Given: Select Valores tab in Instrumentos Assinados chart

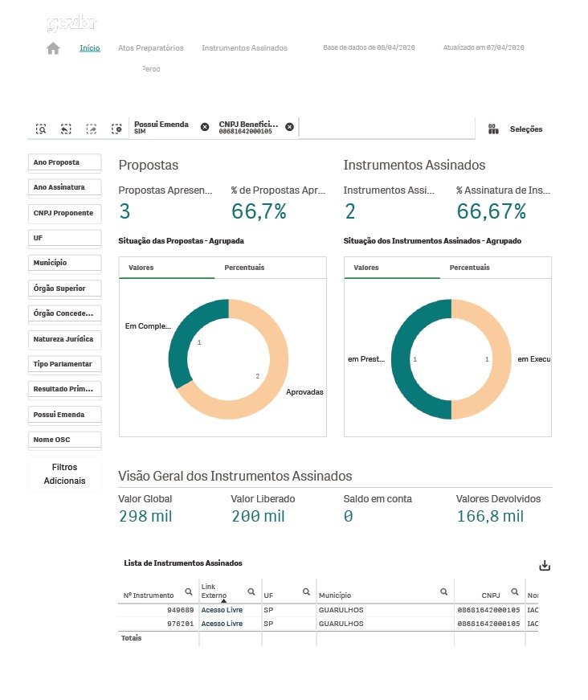Looking at the screenshot, I should tap(366, 268).
